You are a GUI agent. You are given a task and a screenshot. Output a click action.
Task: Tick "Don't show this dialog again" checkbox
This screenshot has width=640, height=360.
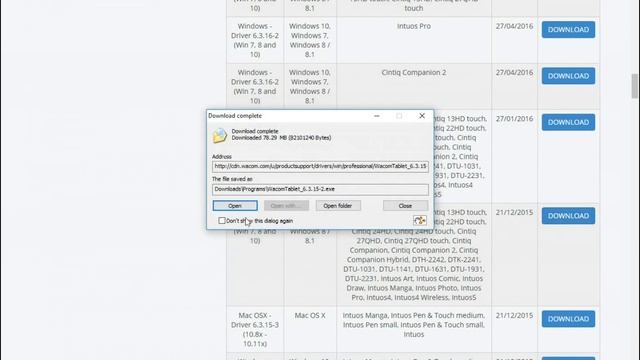click(222, 221)
